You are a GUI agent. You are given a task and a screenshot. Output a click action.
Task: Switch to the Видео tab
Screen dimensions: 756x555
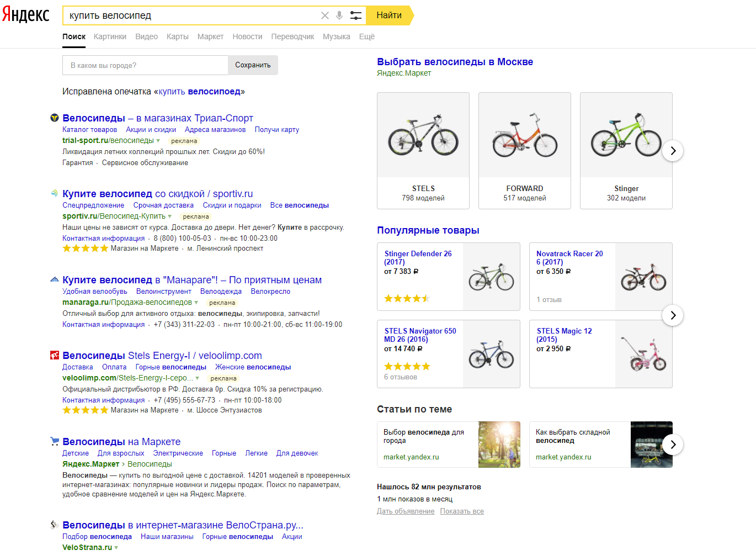tap(146, 36)
